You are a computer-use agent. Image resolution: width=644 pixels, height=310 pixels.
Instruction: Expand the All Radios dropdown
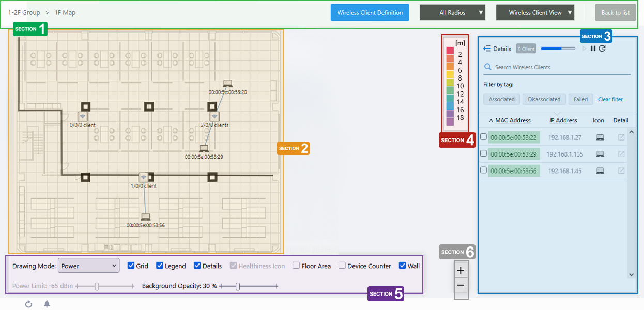pos(452,13)
